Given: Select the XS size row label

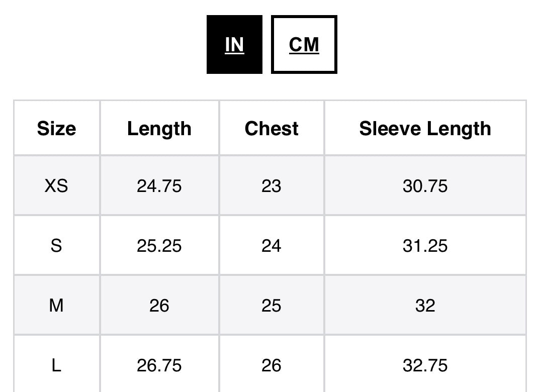Looking at the screenshot, I should click(x=56, y=186).
